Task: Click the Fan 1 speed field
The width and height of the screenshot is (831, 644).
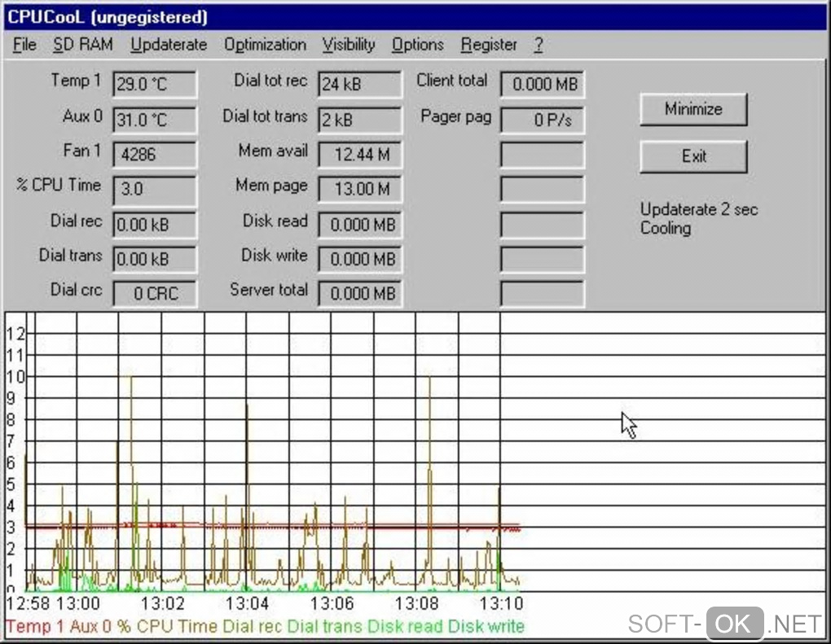Action: tap(154, 155)
